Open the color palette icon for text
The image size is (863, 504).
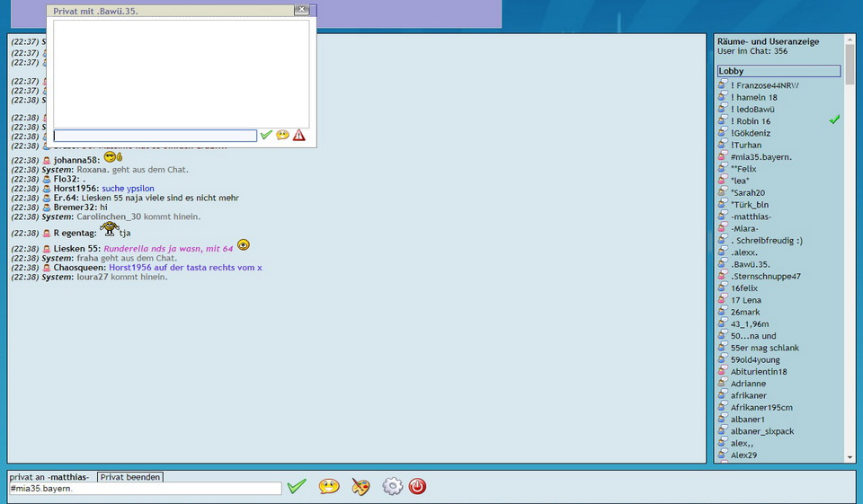(360, 486)
